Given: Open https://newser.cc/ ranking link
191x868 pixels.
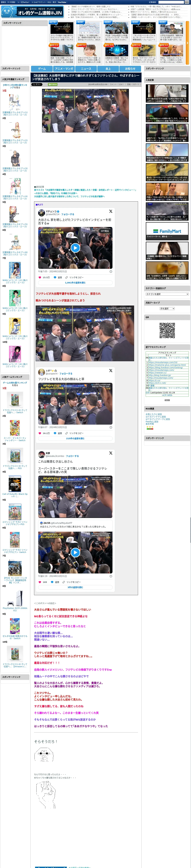Looking at the screenshot, I should point(157,373).
